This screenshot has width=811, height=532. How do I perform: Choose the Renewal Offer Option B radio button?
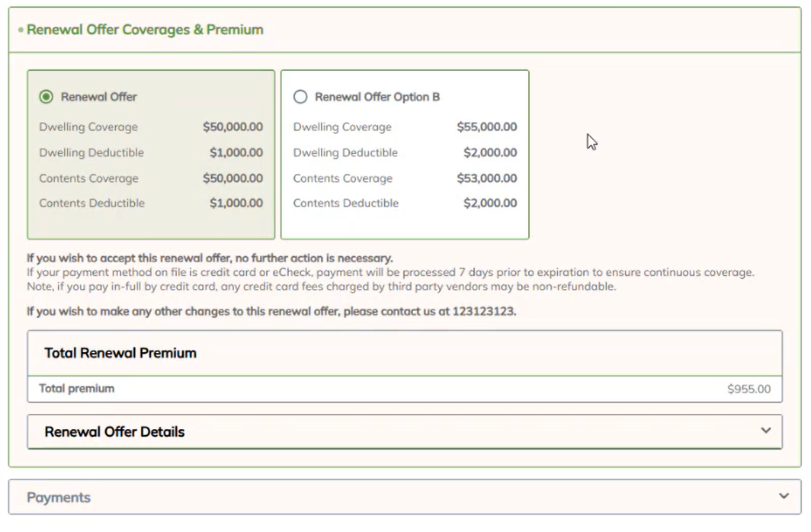[x=300, y=97]
